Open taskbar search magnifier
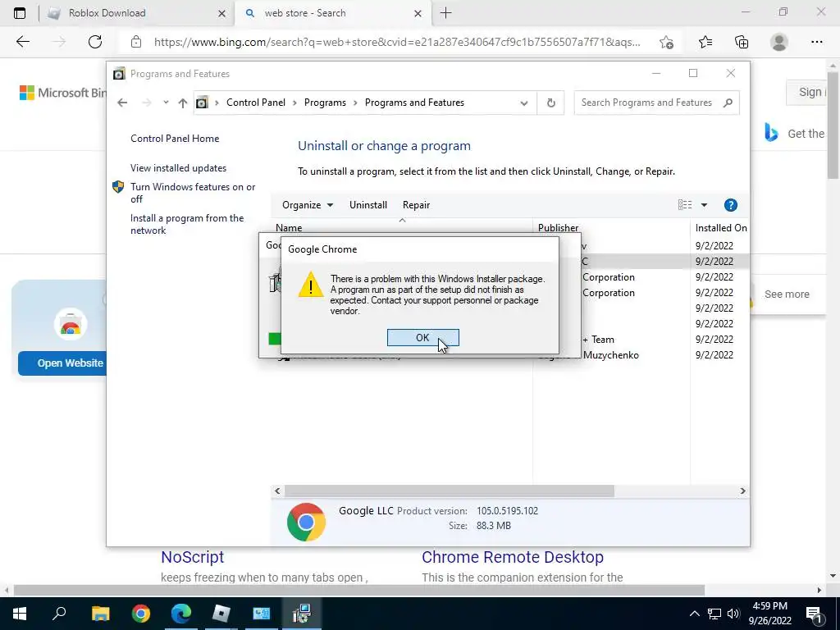Image resolution: width=840 pixels, height=630 pixels. 59,614
